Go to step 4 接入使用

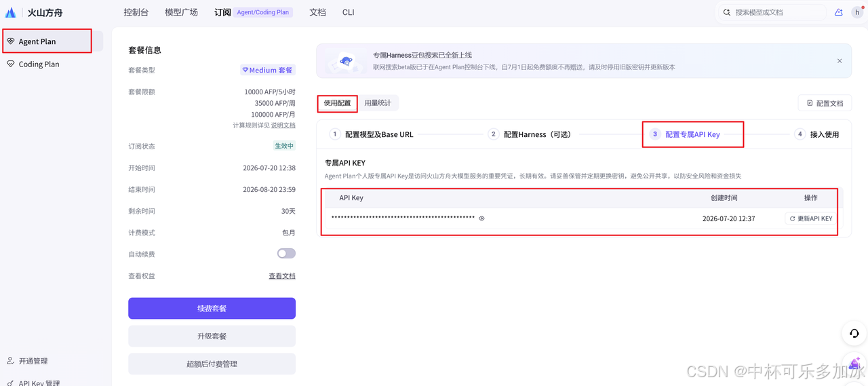pos(817,134)
